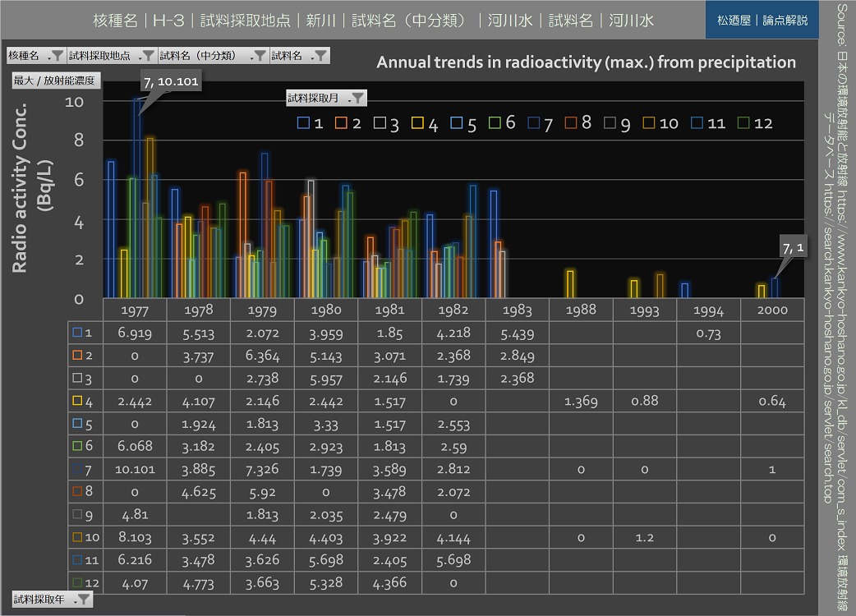The image size is (856, 616).
Task: Select legend entry for month 8
Action: [578, 123]
